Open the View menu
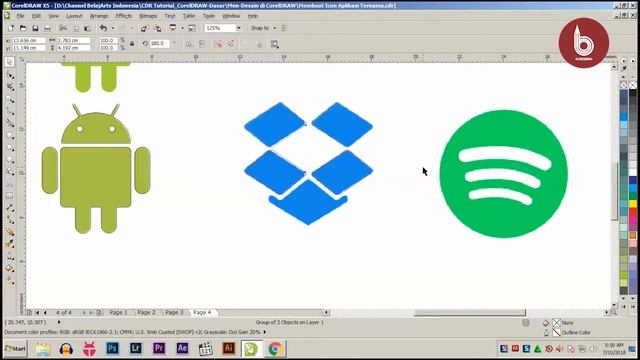This screenshot has width=640, height=360. click(53, 16)
